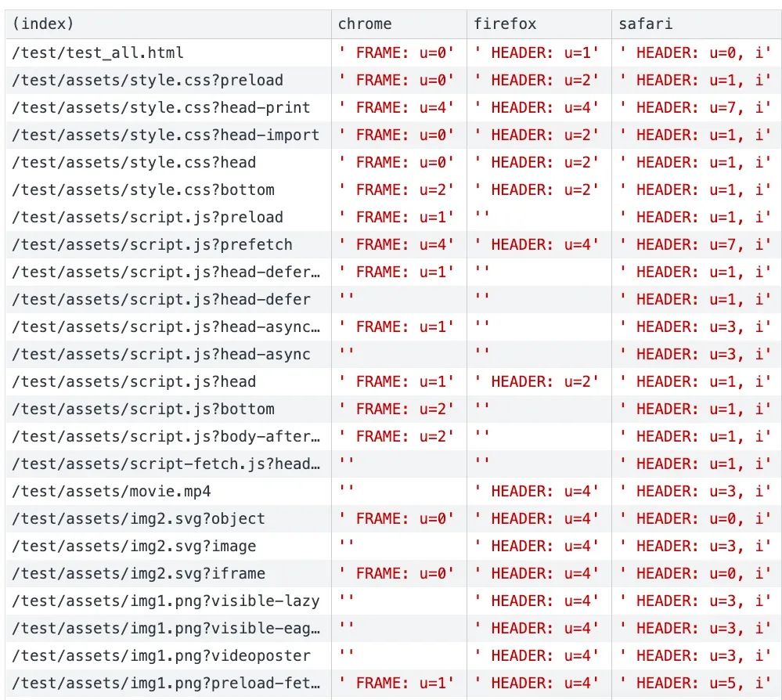Click the /test/assets/movie.mp4 index cell
782x700 pixels.
[111, 491]
